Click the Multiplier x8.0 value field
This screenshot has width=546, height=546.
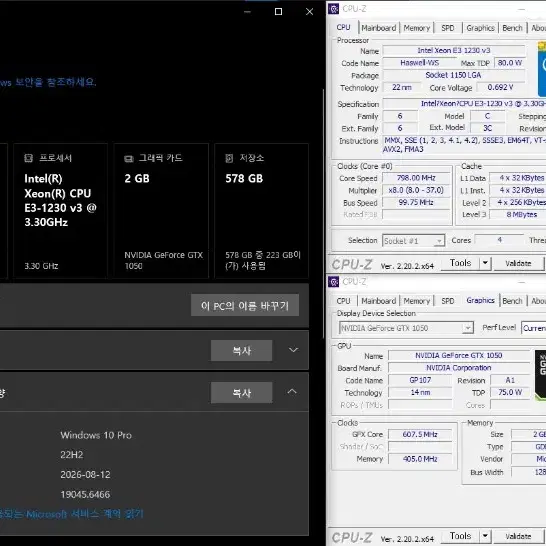tap(416, 190)
